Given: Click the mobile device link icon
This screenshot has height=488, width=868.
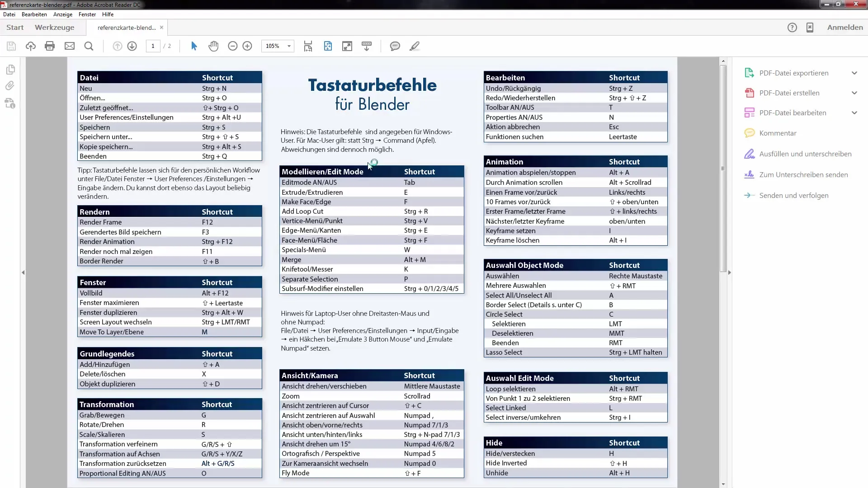Looking at the screenshot, I should 810,28.
